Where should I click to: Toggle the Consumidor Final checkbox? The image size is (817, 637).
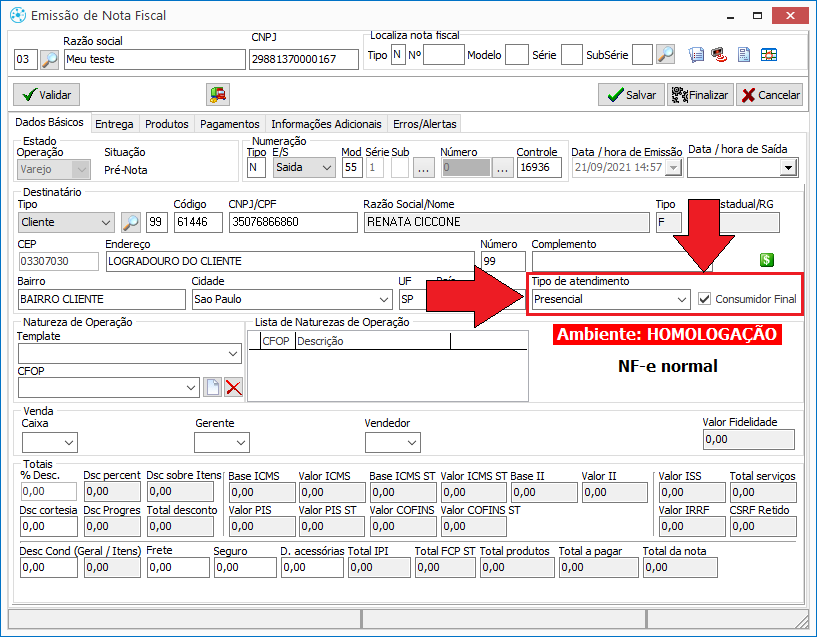point(704,299)
